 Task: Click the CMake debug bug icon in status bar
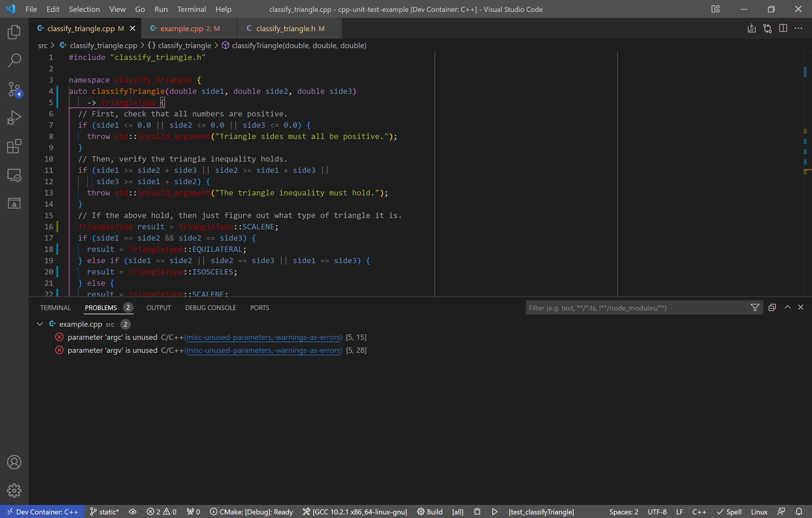click(x=477, y=511)
